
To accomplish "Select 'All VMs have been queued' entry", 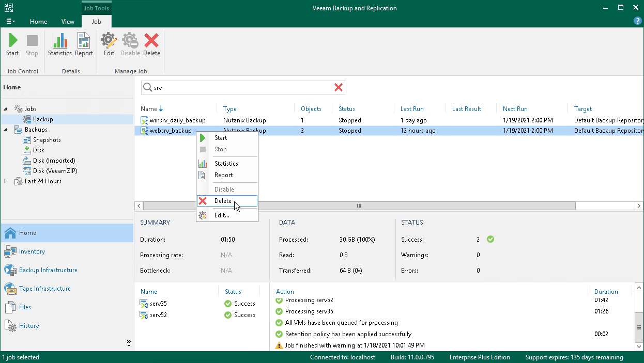I will (x=342, y=323).
